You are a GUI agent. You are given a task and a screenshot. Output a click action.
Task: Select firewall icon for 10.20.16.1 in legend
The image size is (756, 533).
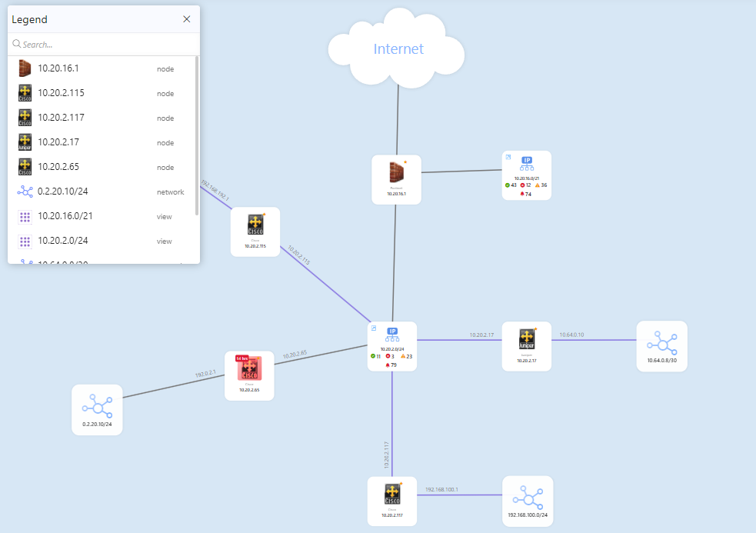coord(25,68)
